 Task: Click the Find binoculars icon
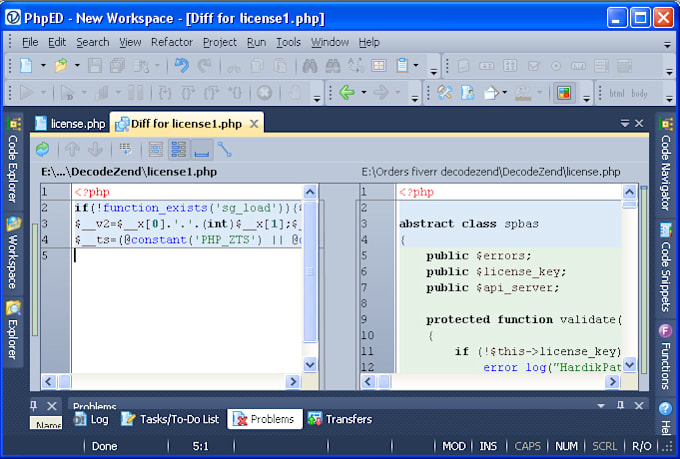point(310,66)
